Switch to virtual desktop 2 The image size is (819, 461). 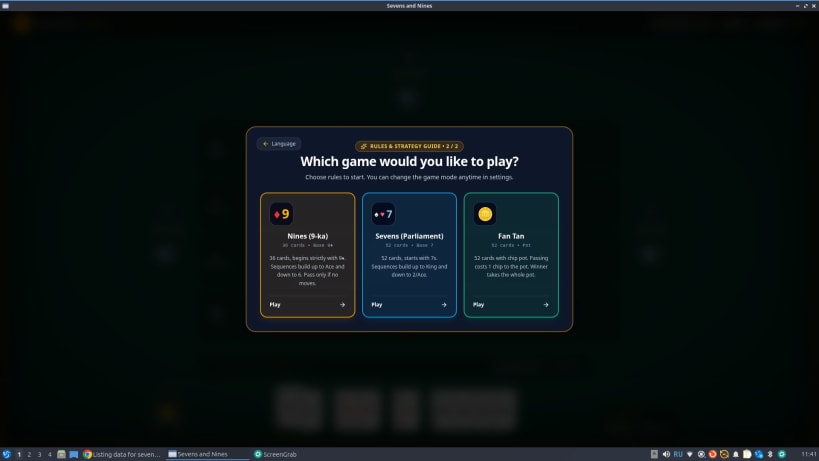click(29, 455)
